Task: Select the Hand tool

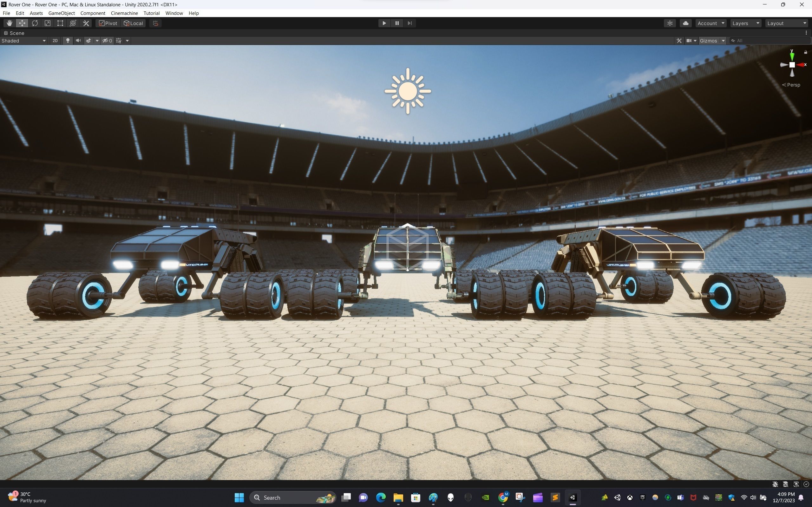Action: coord(10,23)
